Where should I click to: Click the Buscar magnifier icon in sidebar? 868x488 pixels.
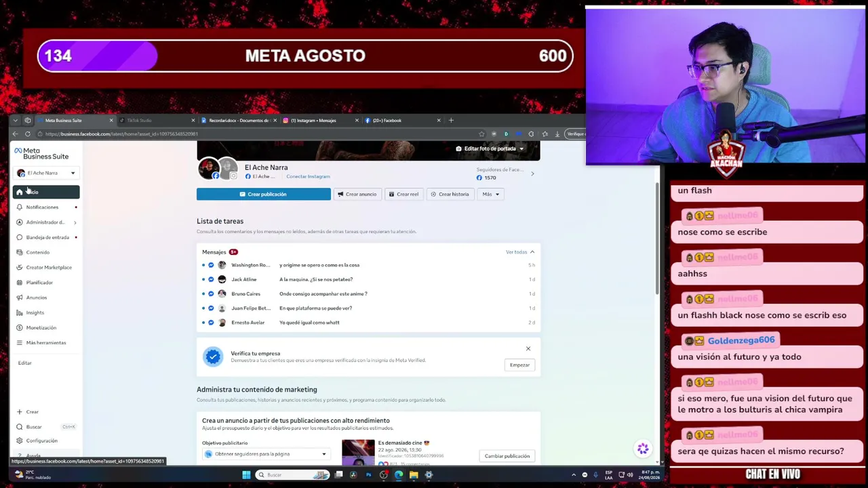20,426
